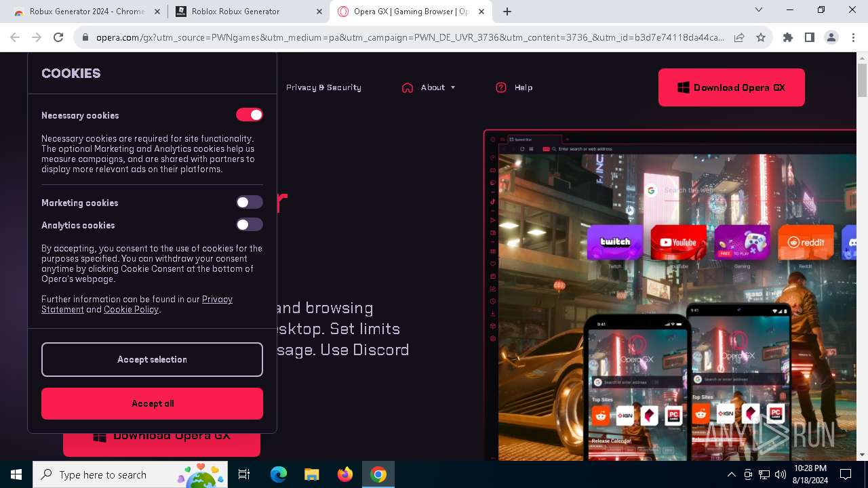The width and height of the screenshot is (868, 488).
Task: Open the volume control in tray
Action: coord(781,474)
